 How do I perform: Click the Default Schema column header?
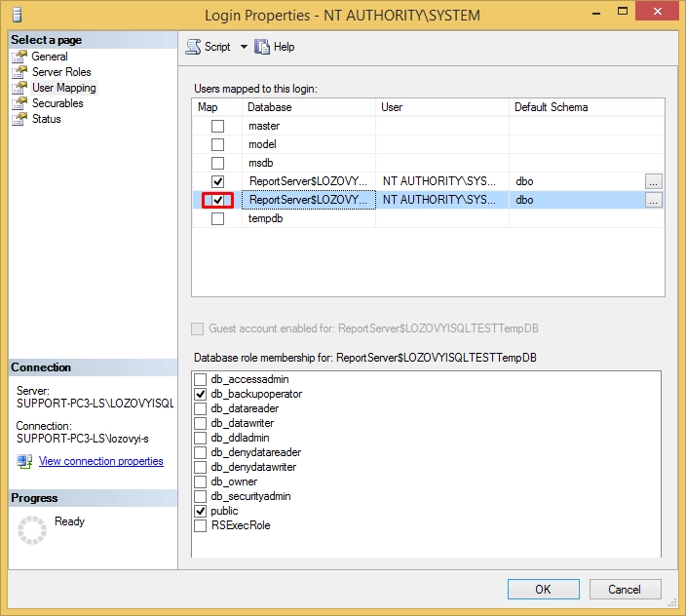[587, 107]
